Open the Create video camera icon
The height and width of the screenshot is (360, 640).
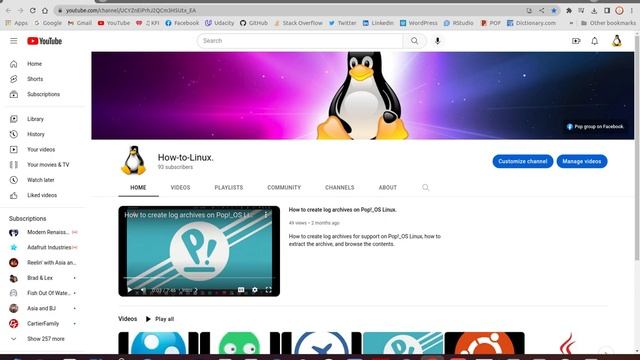(x=576, y=41)
